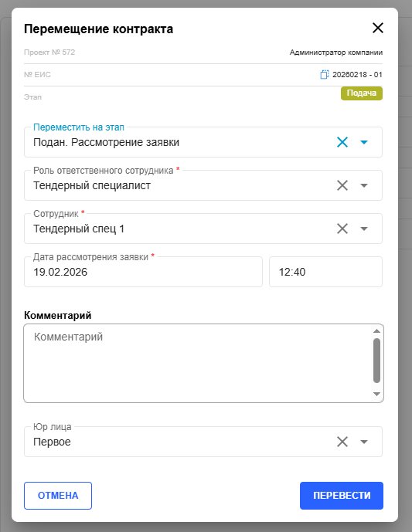Expand the Переместить на этап dropdown
Image resolution: width=412 pixels, height=532 pixels.
364,142
